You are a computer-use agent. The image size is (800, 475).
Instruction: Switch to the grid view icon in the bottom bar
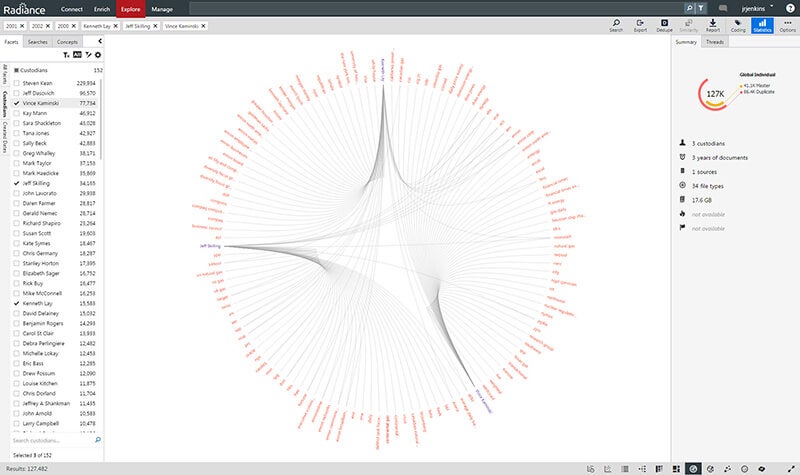tap(659, 468)
